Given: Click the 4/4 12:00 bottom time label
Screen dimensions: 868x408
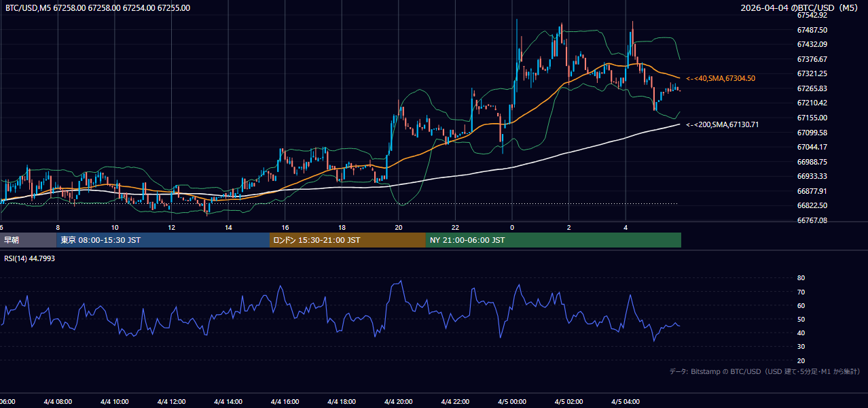Looking at the screenshot, I should pos(171,401).
